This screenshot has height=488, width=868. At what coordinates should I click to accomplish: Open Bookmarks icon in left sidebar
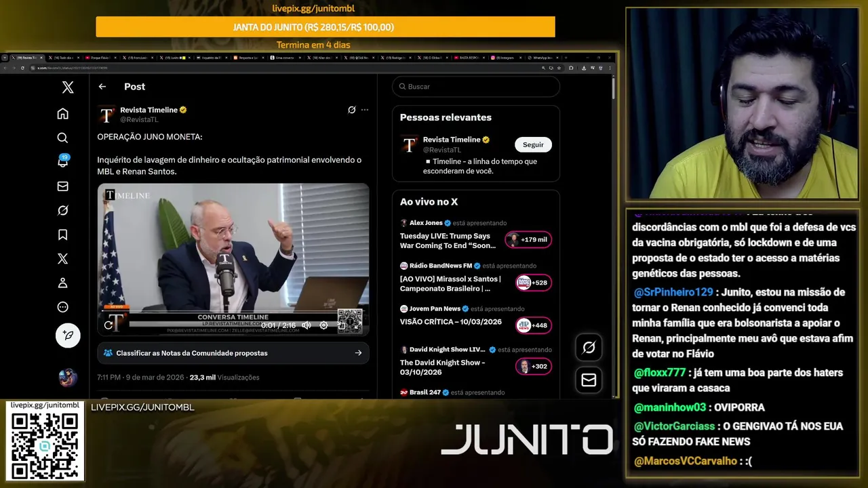coord(62,235)
